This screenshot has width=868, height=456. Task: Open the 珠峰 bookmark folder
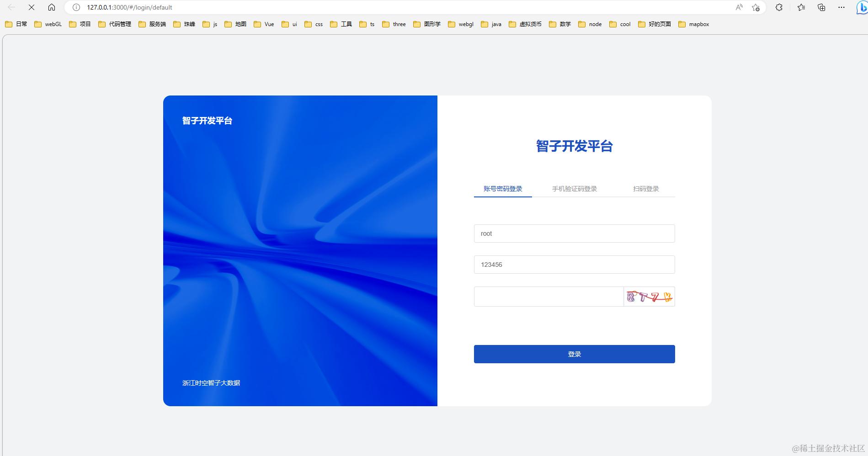(184, 24)
